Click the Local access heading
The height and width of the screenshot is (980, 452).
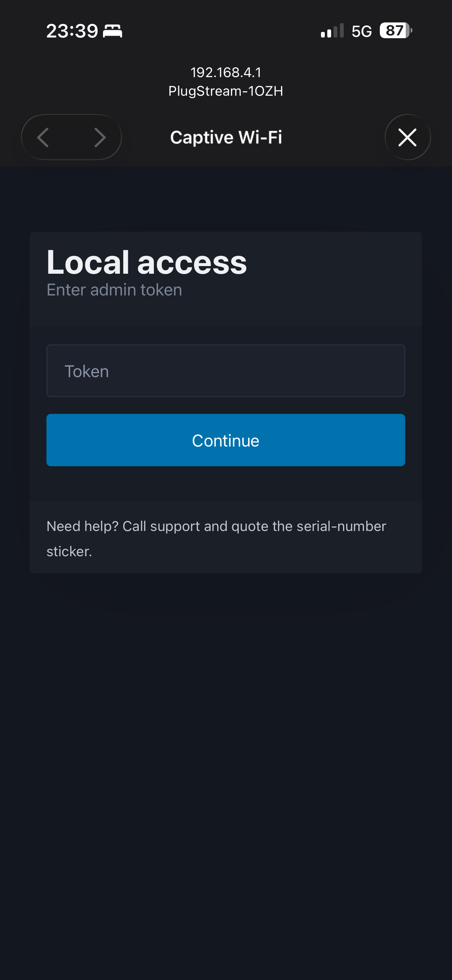146,263
